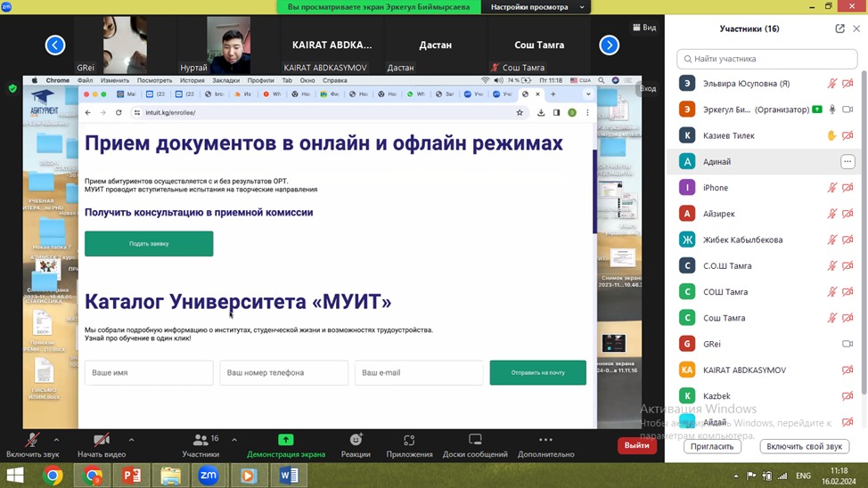This screenshot has height=488, width=868.
Task: Open Посмотреть menu in shared menu bar
Action: click(x=154, y=80)
